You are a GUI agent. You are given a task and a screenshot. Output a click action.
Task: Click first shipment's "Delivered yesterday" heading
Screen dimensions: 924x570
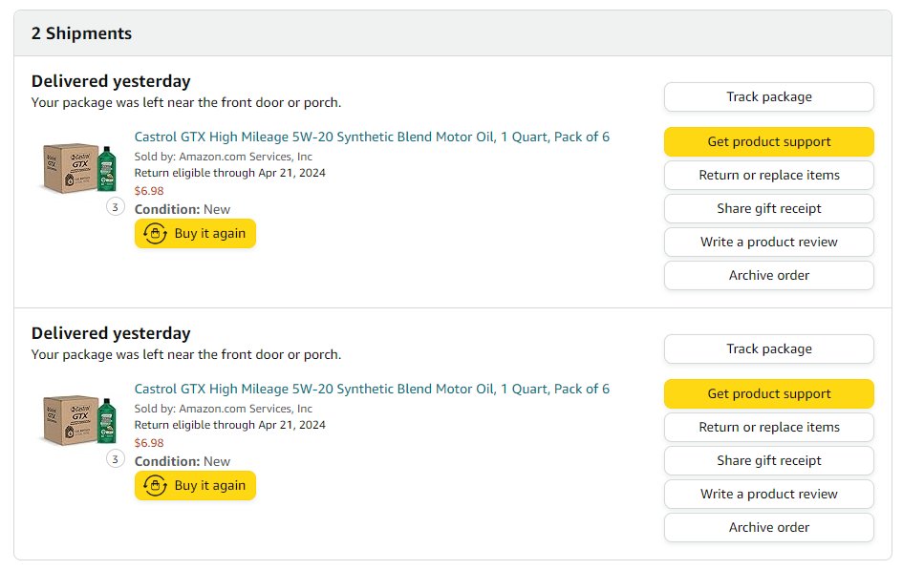(x=111, y=81)
